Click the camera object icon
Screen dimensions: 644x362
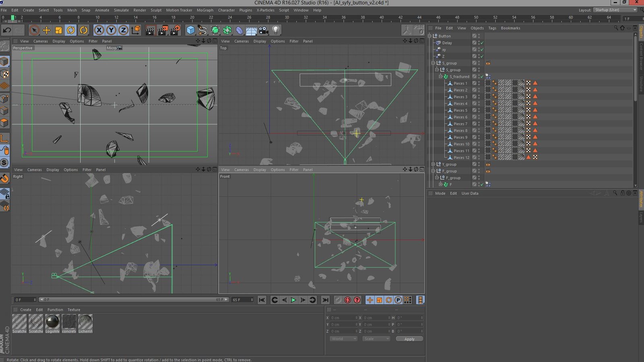pos(263,30)
